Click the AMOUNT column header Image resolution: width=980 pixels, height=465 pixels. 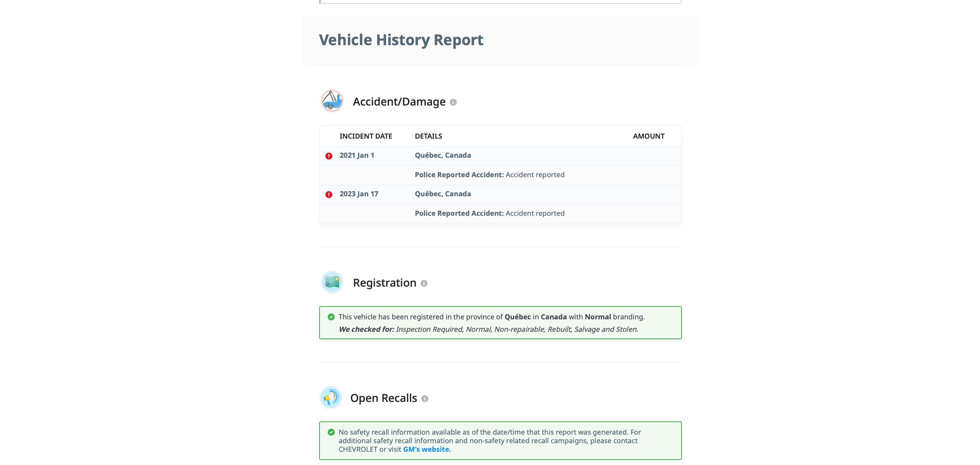coord(649,136)
